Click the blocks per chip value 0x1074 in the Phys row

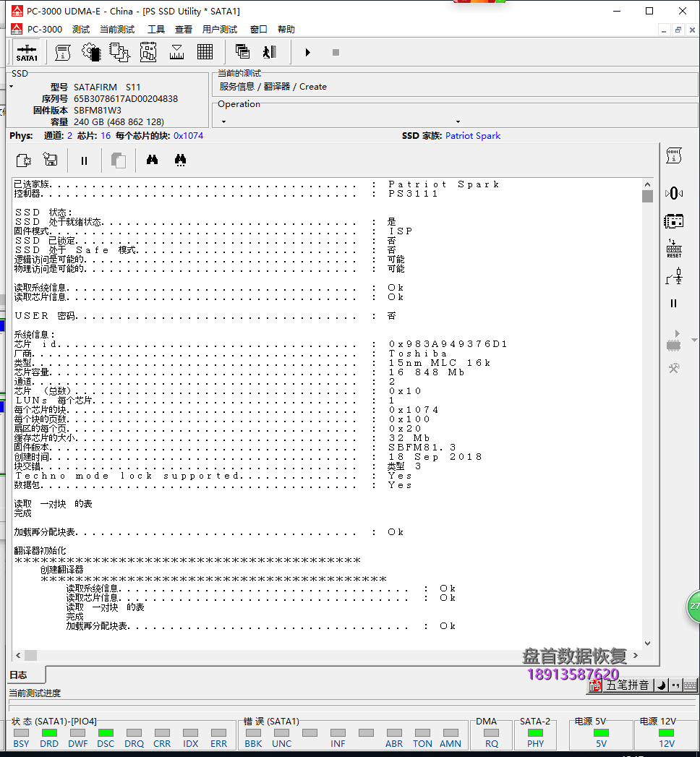[x=188, y=136]
